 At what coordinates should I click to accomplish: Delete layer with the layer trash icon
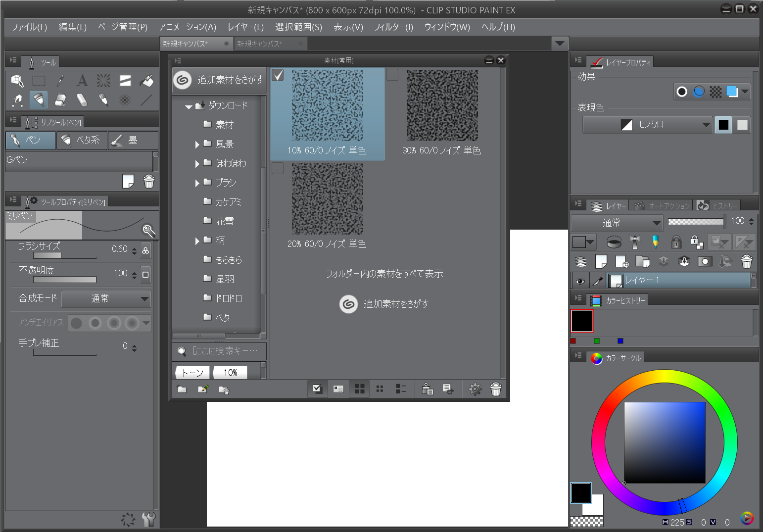pyautogui.click(x=746, y=261)
